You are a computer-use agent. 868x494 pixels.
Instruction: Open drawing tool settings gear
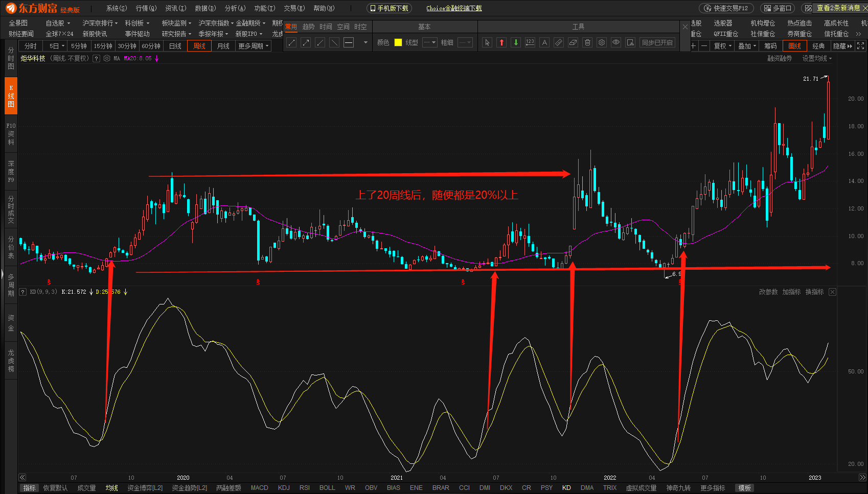coord(602,42)
